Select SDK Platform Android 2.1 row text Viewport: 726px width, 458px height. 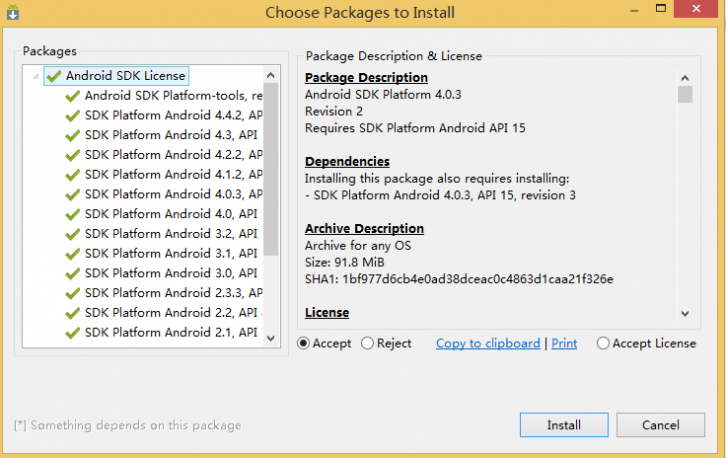tap(171, 333)
